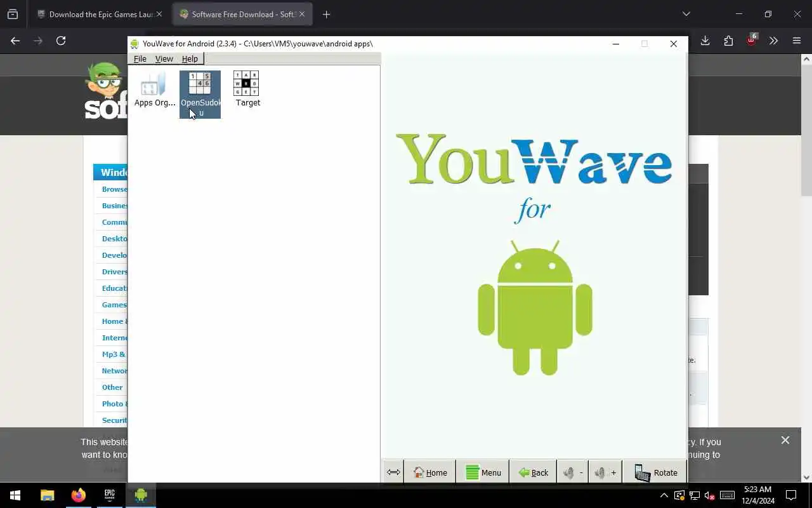
Task: Close the Epic Games Launcher tab
Action: pyautogui.click(x=159, y=14)
